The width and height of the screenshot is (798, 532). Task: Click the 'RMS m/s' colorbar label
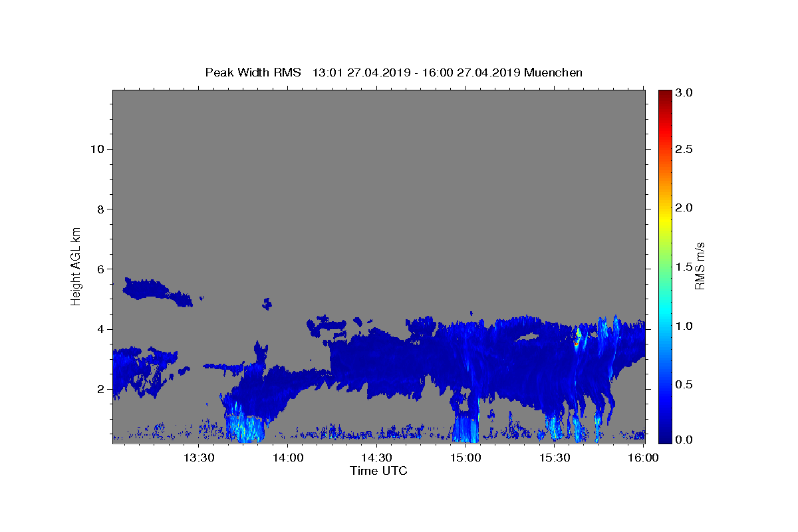pos(699,266)
